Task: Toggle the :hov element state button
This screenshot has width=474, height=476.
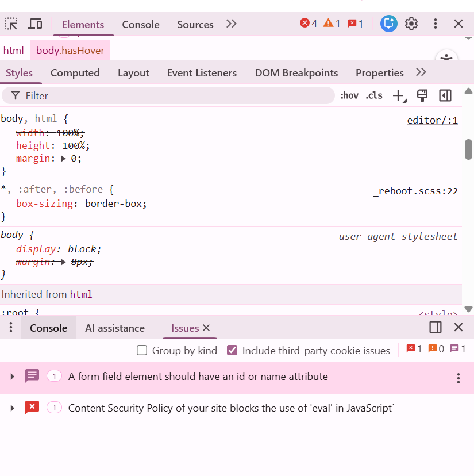Action: [349, 95]
